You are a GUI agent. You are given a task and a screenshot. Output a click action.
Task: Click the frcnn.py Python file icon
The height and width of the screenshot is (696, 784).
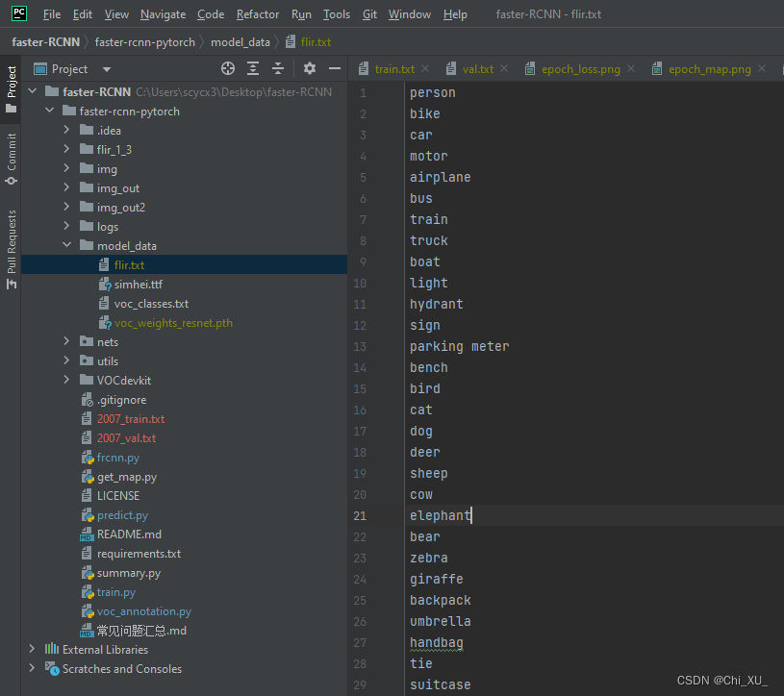(x=88, y=458)
